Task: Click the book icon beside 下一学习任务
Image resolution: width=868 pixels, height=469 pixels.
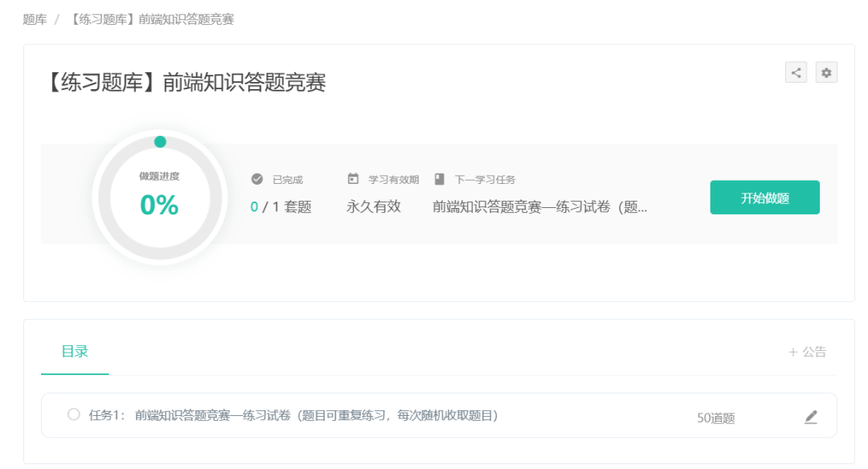Action: [440, 178]
